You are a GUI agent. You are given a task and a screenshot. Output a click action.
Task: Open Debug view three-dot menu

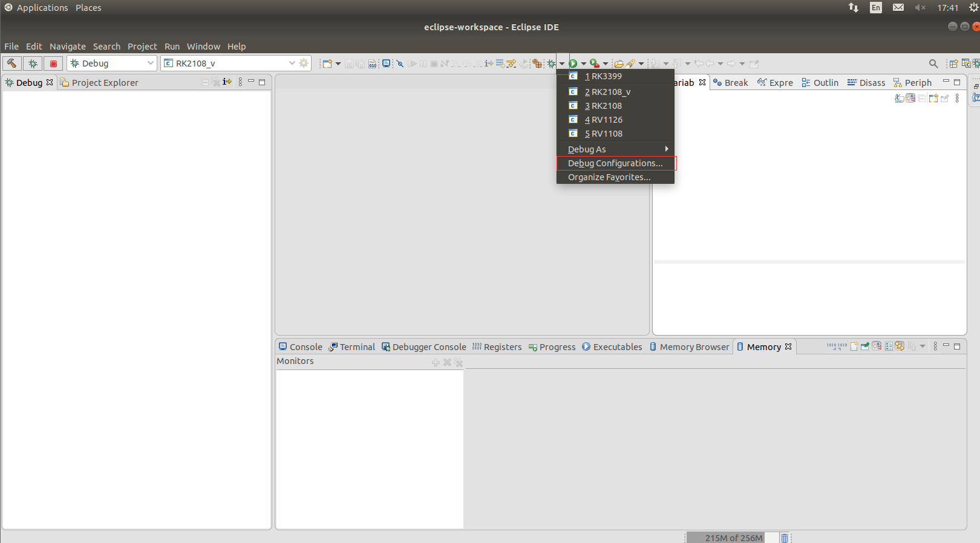[x=240, y=82]
